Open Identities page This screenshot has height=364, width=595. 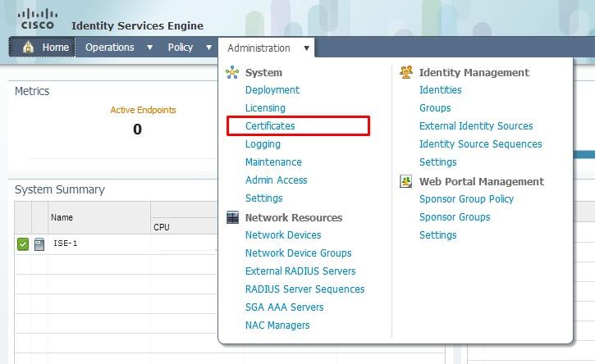[440, 90]
